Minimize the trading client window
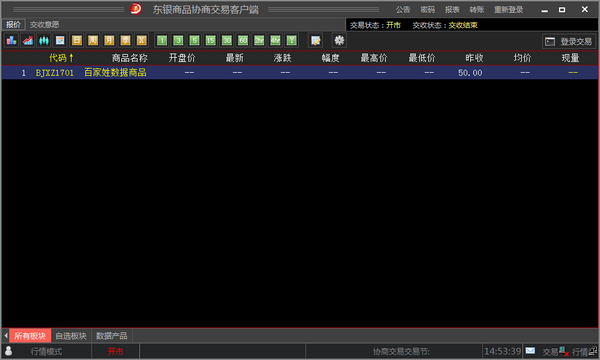Image resolution: width=600 pixels, height=360 pixels. [545, 10]
